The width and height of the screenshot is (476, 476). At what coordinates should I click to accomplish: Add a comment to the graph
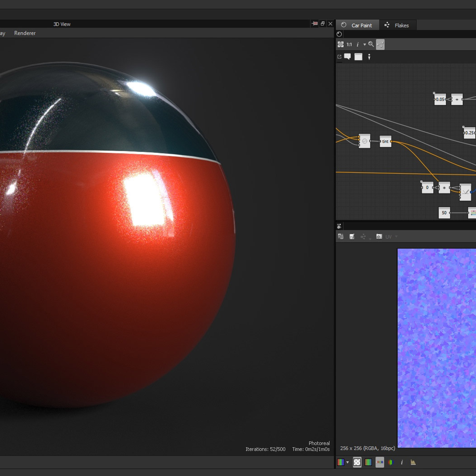pos(348,57)
